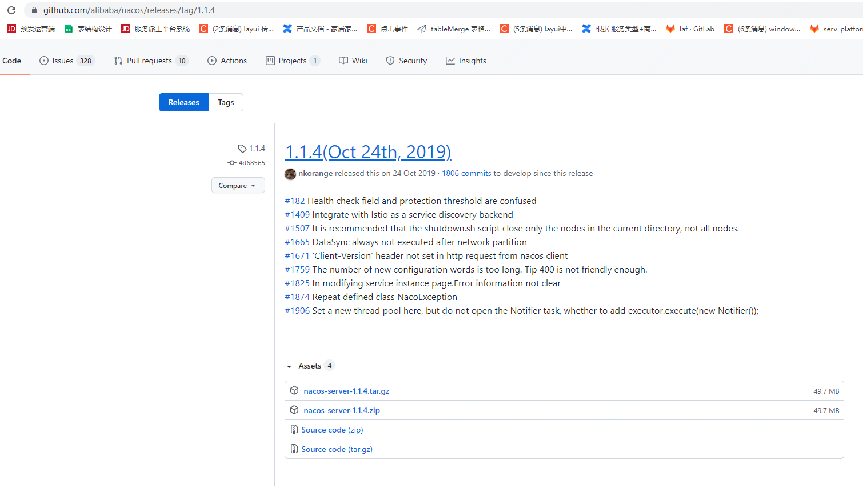
Task: Open issue #1906
Action: pyautogui.click(x=297, y=310)
